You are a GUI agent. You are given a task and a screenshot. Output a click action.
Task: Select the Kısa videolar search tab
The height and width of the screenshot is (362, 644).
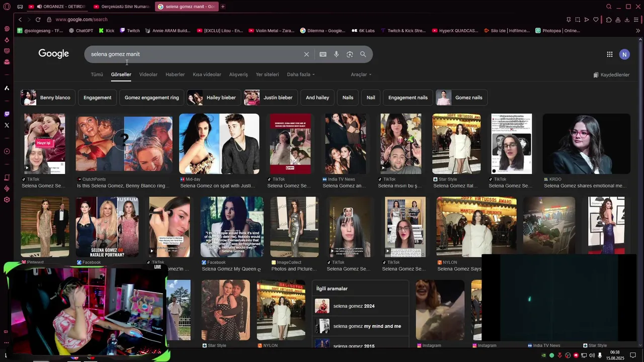pyautogui.click(x=207, y=74)
